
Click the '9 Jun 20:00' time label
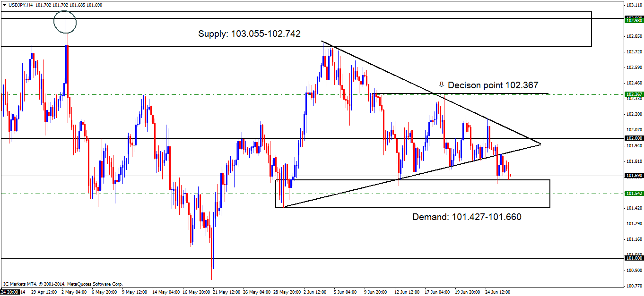pos(375,292)
